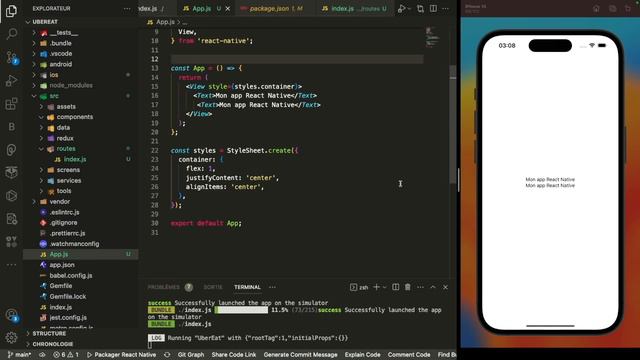
Task: Open Explorer panel more actions menu
Action: tap(127, 9)
